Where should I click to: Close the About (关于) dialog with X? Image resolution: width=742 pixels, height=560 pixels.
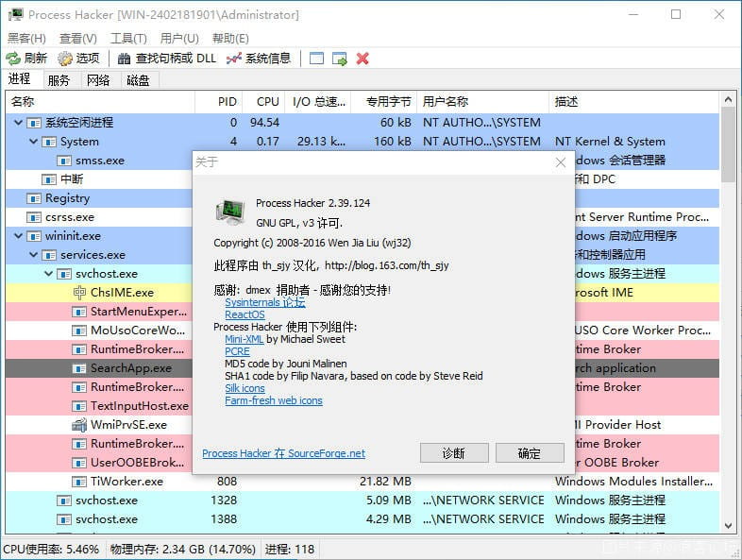pos(560,162)
